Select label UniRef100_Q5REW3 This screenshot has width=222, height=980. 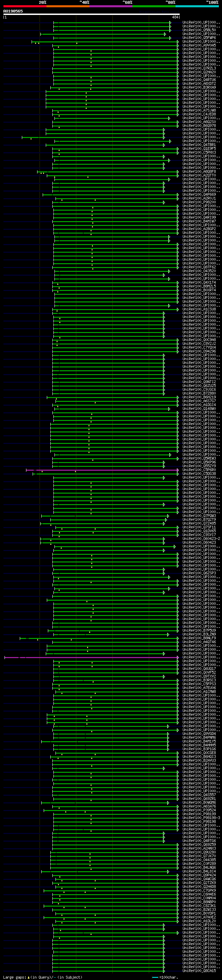tap(199, 458)
